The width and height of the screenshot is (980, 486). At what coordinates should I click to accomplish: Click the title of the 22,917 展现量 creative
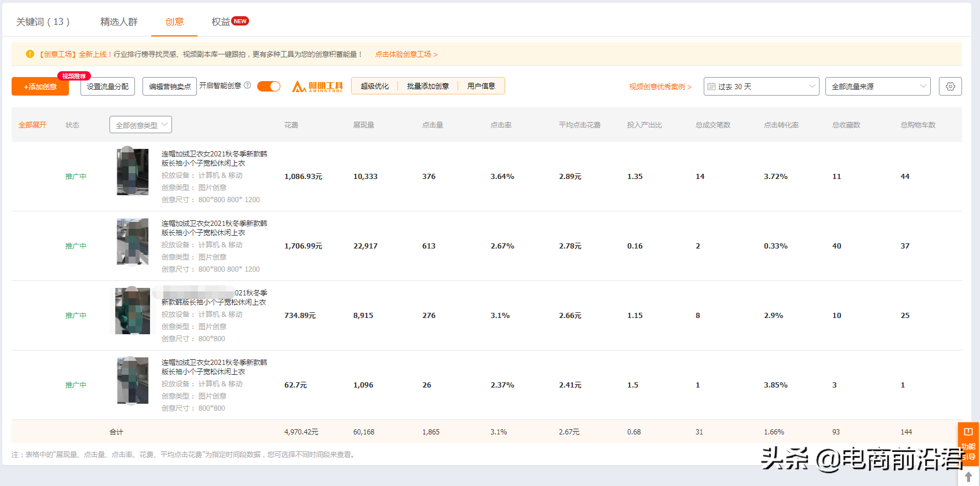pyautogui.click(x=214, y=228)
